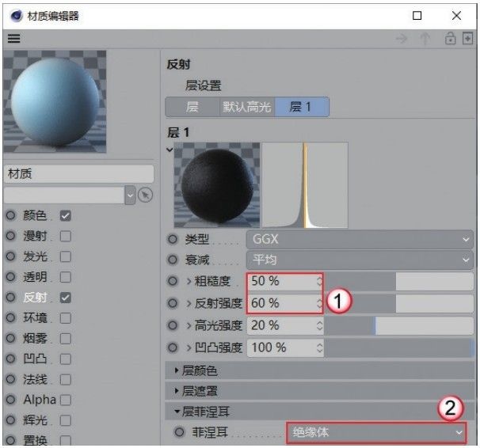Click animation dot next to 类型
The height and width of the screenshot is (448, 480).
coord(173,239)
